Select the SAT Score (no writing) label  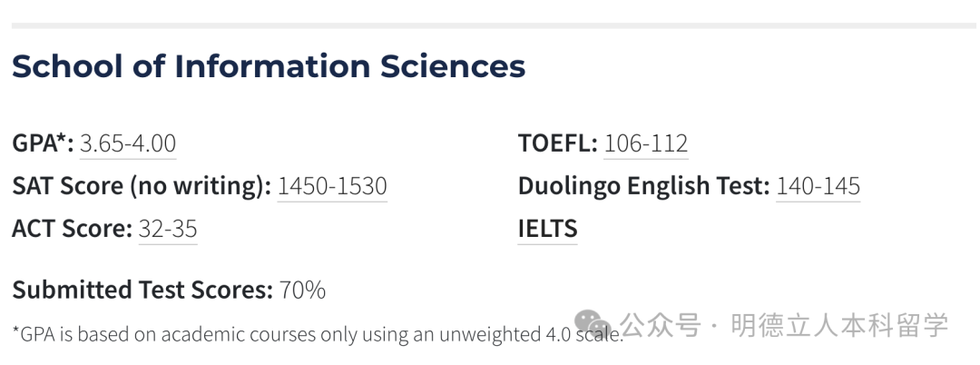[x=142, y=186]
